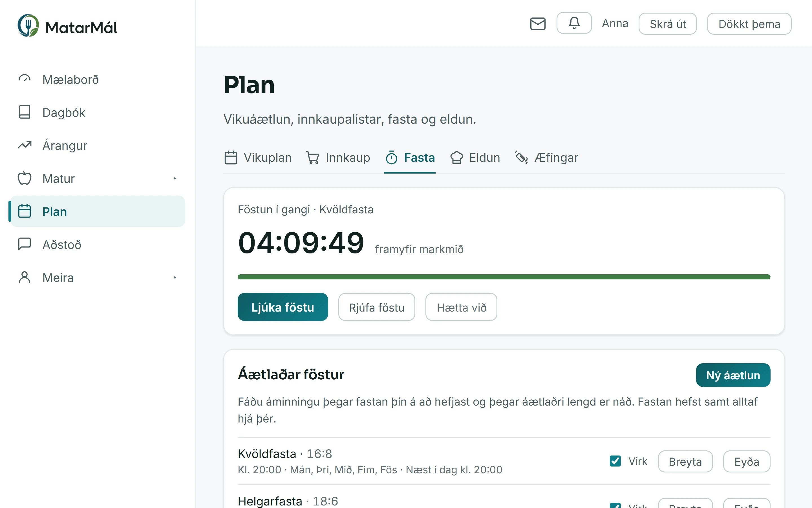The height and width of the screenshot is (508, 812).
Task: Click the Rjúfa föstu button
Action: 376,307
